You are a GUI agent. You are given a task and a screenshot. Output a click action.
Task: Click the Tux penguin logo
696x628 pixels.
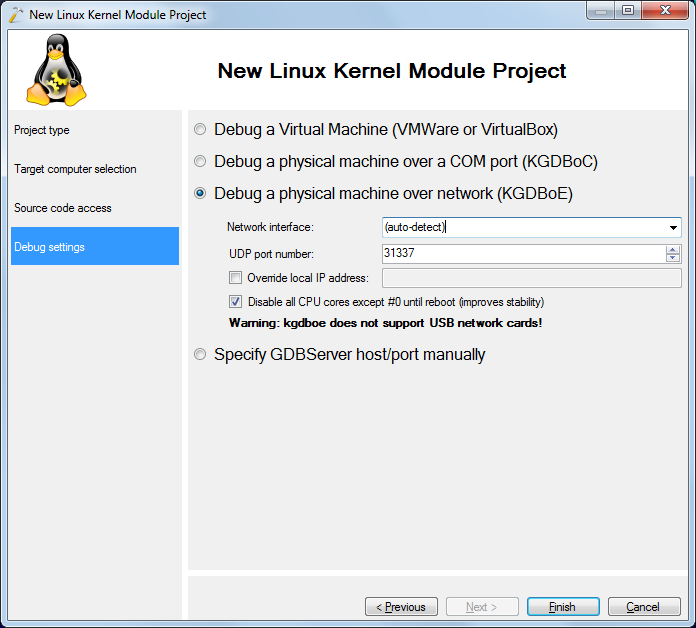(56, 70)
